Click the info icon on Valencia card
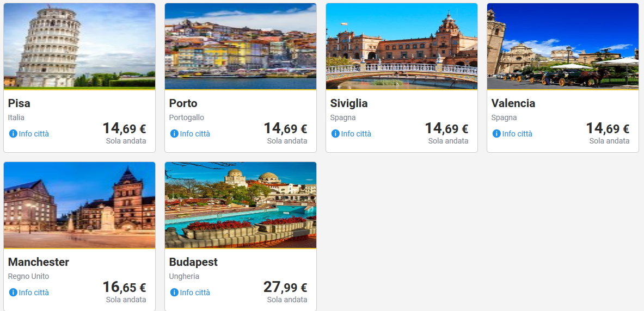The height and width of the screenshot is (311, 644). tap(496, 134)
